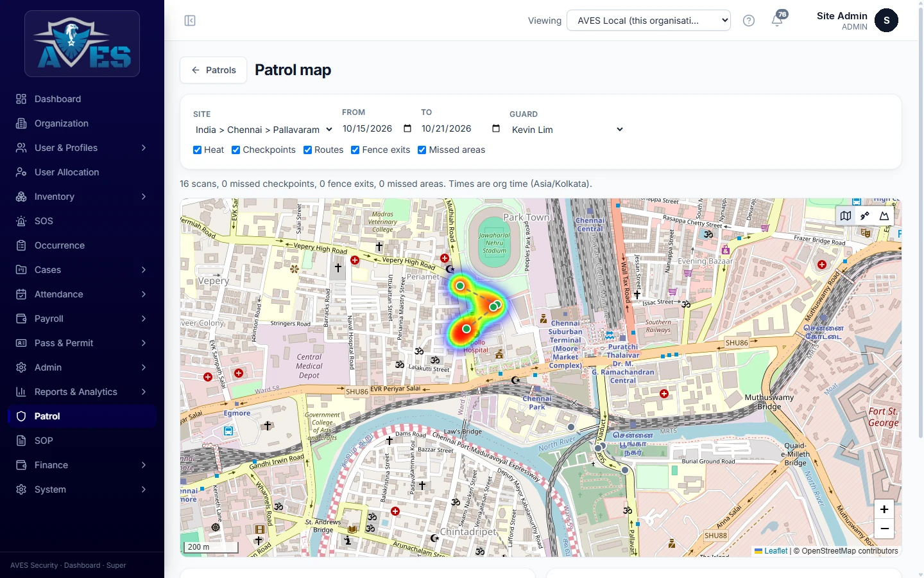Viewport: 924px width, 578px height.
Task: Click the FROM date field 10/15/2026
Action: 378,128
